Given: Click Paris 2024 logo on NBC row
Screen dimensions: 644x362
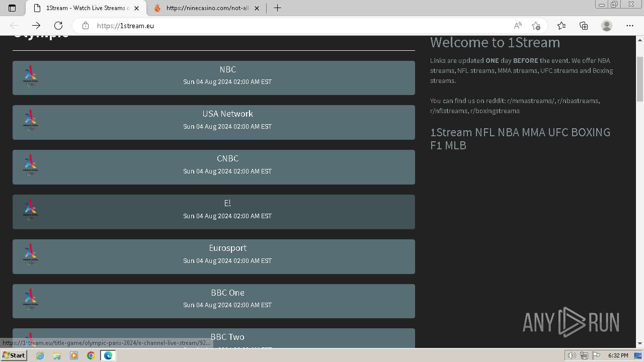Looking at the screenshot, I should point(31,76).
